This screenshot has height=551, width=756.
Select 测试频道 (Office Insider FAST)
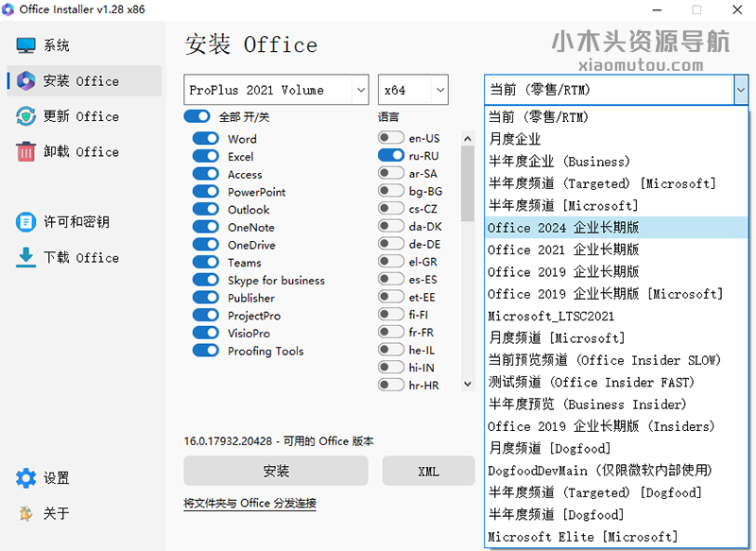[x=616, y=382]
